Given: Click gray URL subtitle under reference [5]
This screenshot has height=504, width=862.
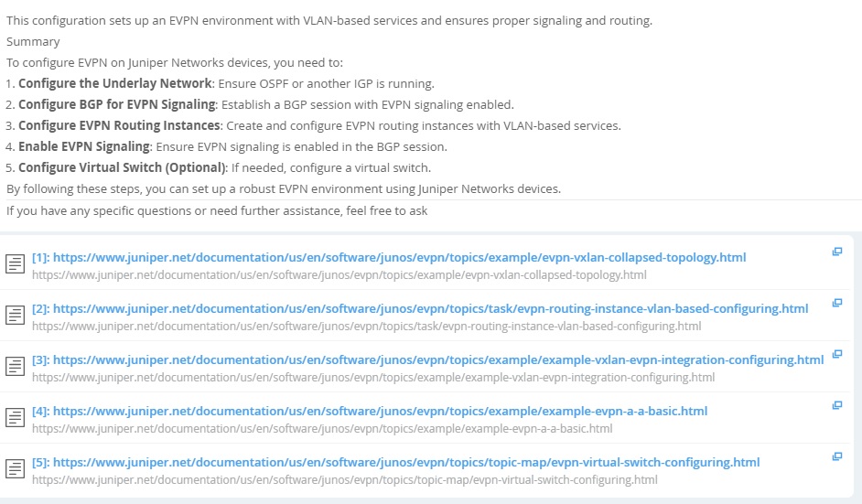Looking at the screenshot, I should click(345, 479).
